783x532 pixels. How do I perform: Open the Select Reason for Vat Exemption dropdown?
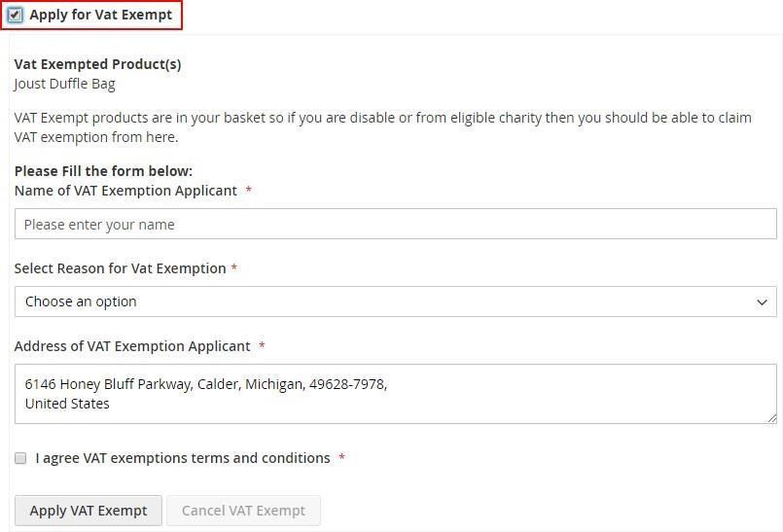click(395, 301)
